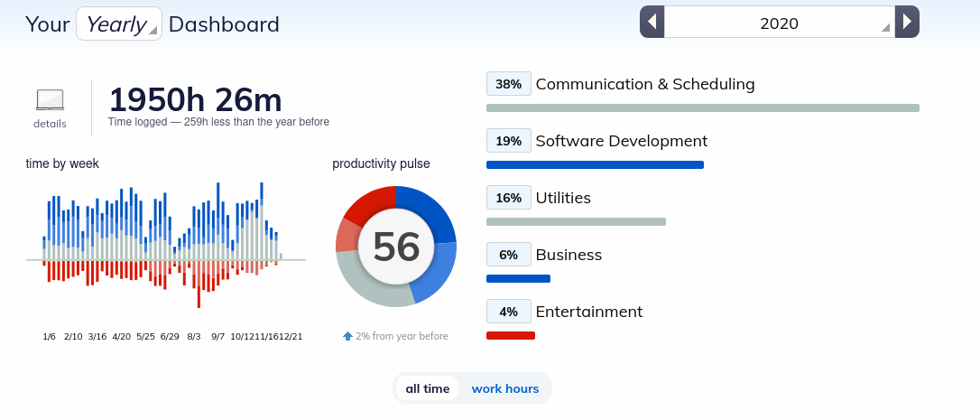980x420 pixels.
Task: Click the blue up-arrow productivity change icon
Action: [348, 336]
